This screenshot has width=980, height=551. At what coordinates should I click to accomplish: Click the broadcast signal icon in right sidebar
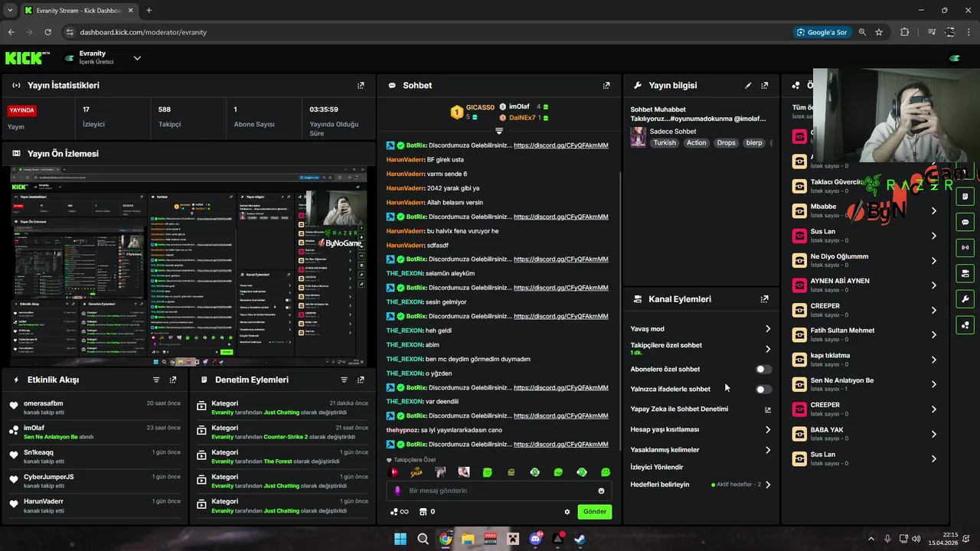[x=965, y=247]
